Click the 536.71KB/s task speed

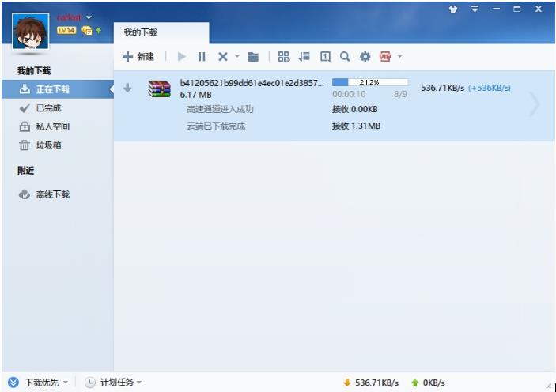[x=443, y=89]
